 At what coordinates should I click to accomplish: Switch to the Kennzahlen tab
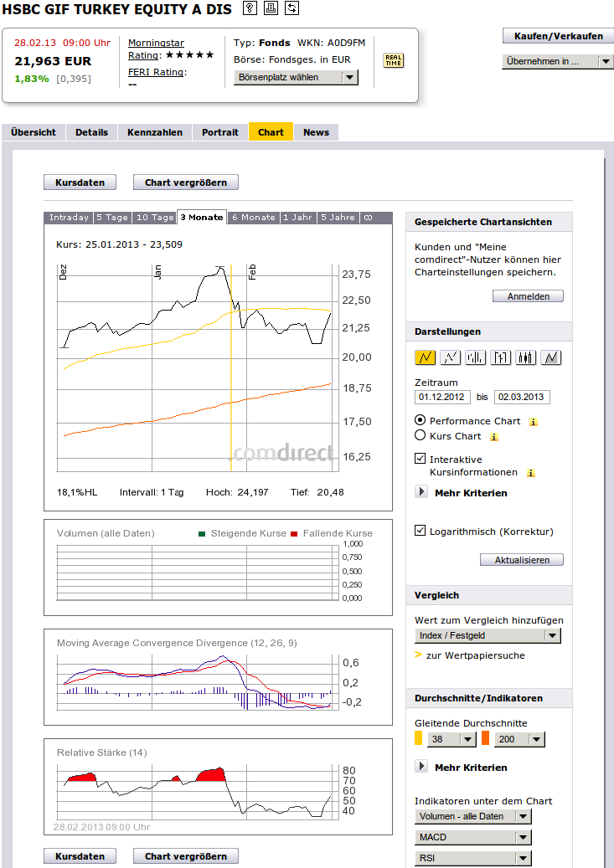155,132
